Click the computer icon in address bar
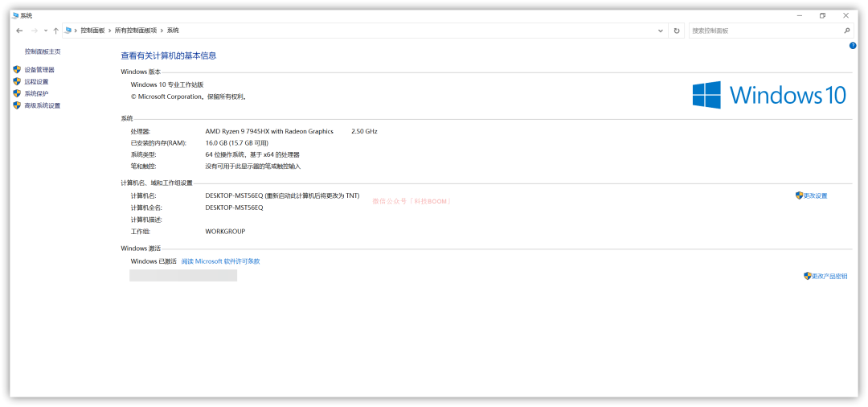The width and height of the screenshot is (868, 407). [68, 31]
